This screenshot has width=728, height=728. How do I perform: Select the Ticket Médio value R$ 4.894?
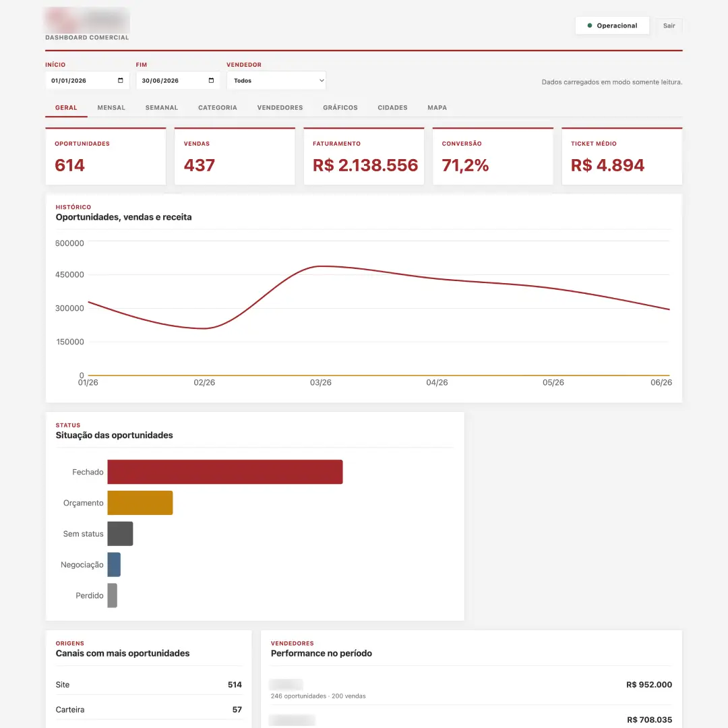pyautogui.click(x=608, y=165)
